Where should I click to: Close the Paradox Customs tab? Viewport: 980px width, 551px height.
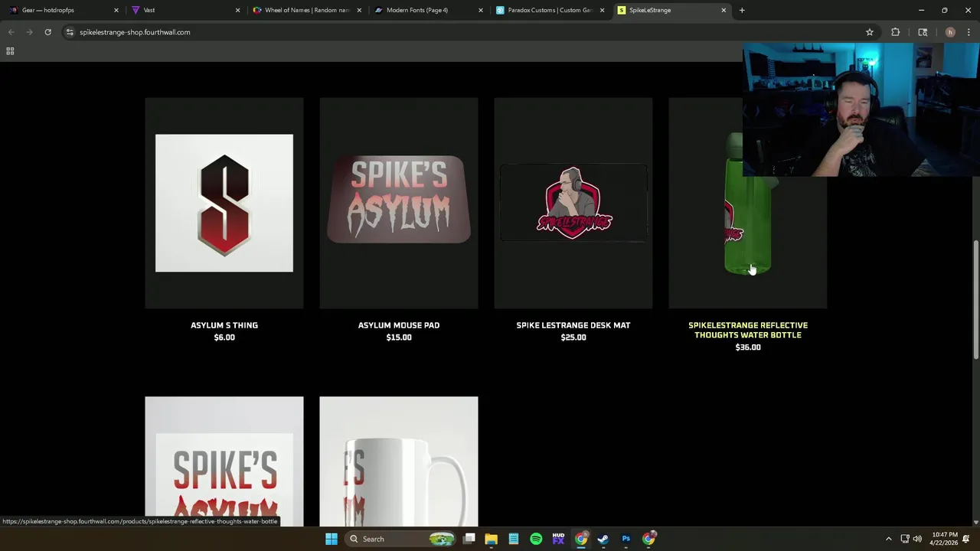point(603,10)
